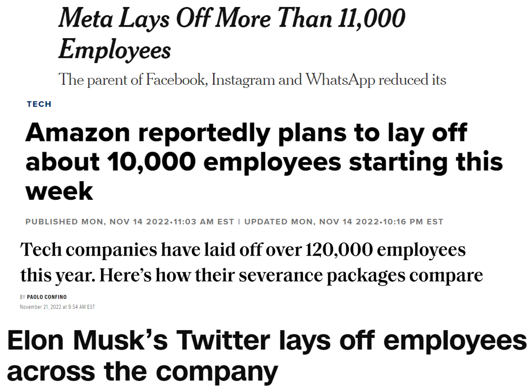The height and width of the screenshot is (392, 532).
Task: Click the Published Nov 14 11:03 AM timestamp
Action: click(x=129, y=222)
